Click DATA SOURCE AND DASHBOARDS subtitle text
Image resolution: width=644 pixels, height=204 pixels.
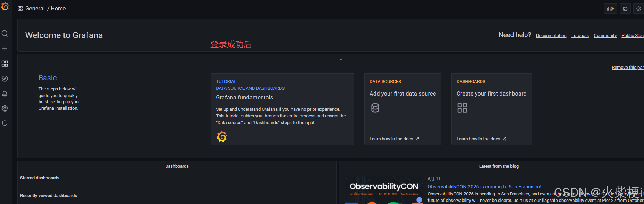click(x=250, y=88)
